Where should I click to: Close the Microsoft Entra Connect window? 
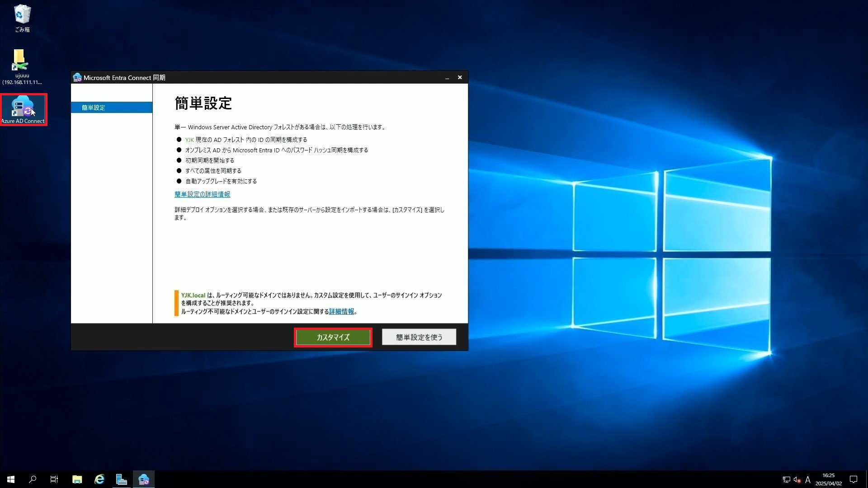click(460, 78)
